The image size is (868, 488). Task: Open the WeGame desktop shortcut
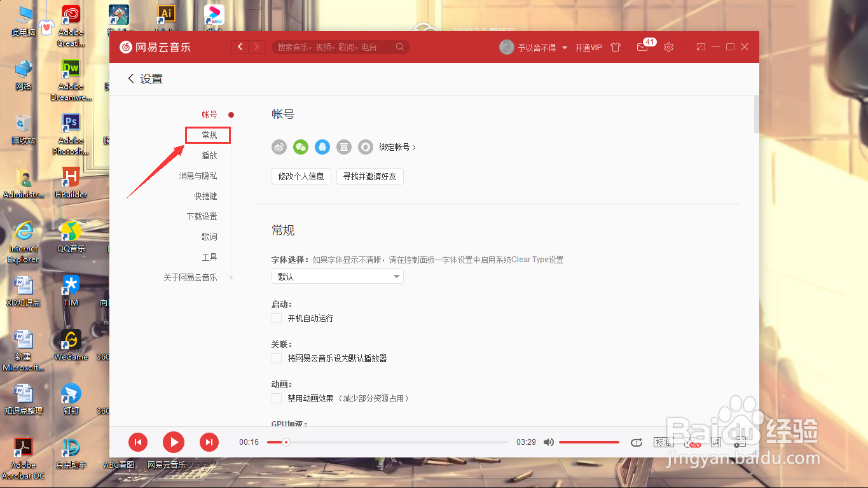pyautogui.click(x=71, y=345)
